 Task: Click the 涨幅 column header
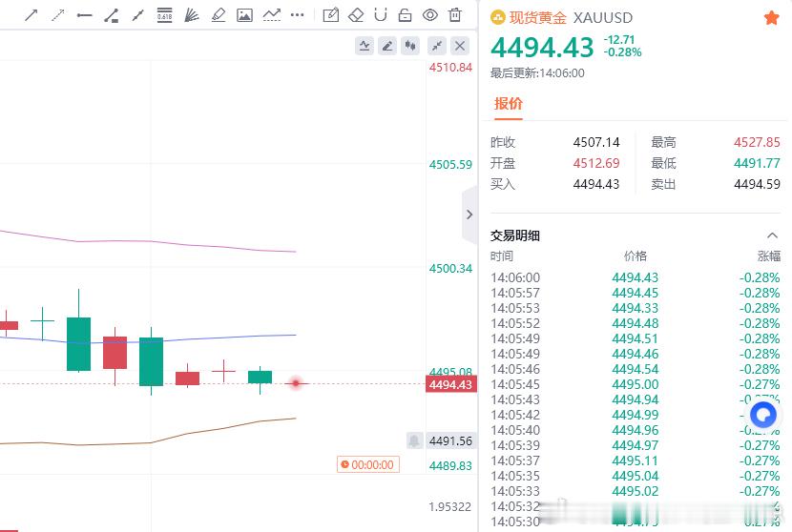coord(769,256)
